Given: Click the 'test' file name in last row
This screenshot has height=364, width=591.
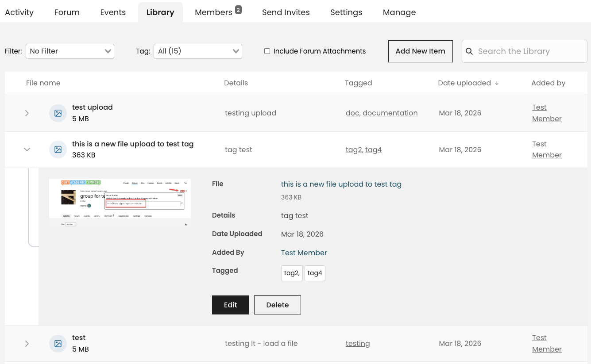Looking at the screenshot, I should [x=79, y=338].
